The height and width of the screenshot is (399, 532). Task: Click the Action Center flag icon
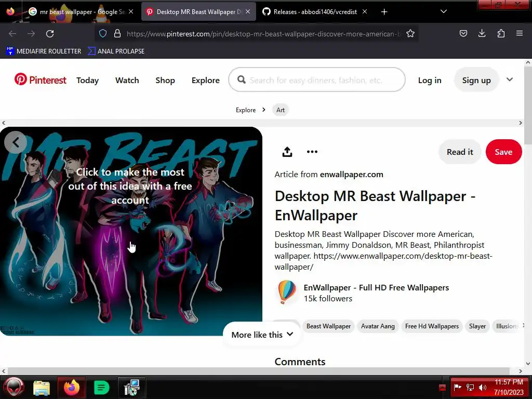[457, 387]
